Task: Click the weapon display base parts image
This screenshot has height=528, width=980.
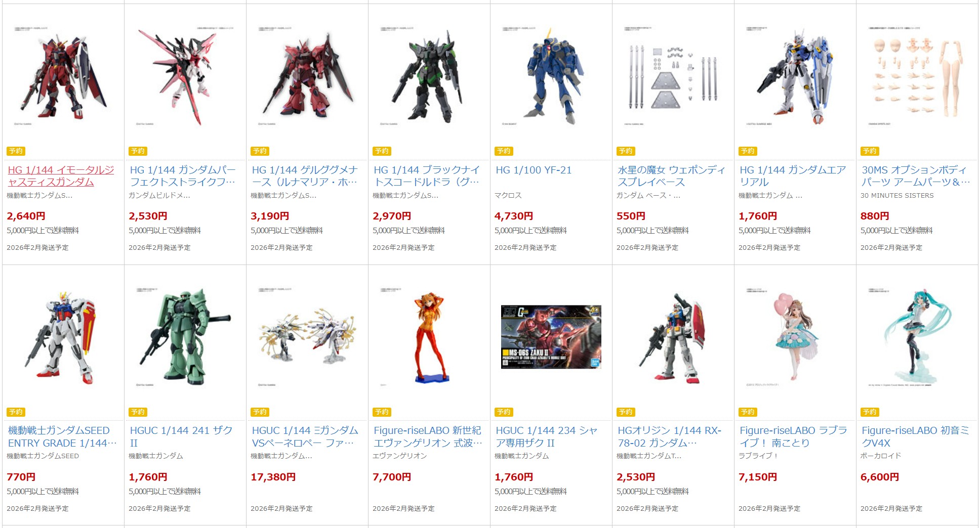Action: (x=673, y=76)
